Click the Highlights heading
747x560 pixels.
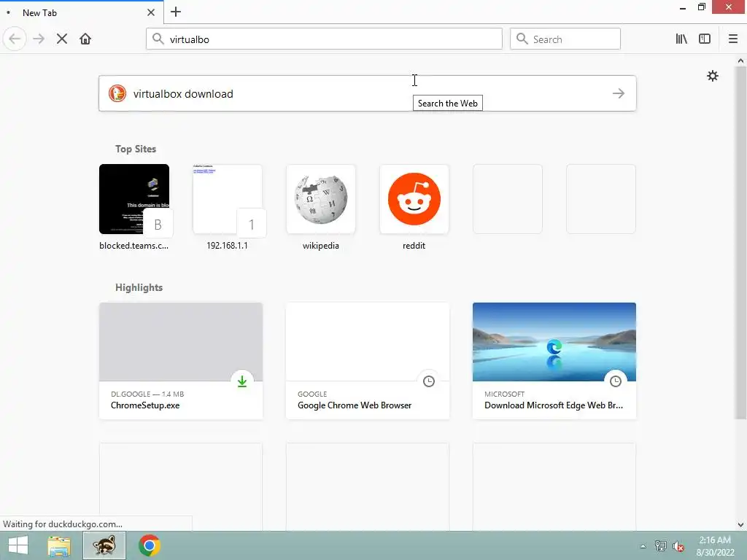pyautogui.click(x=139, y=287)
